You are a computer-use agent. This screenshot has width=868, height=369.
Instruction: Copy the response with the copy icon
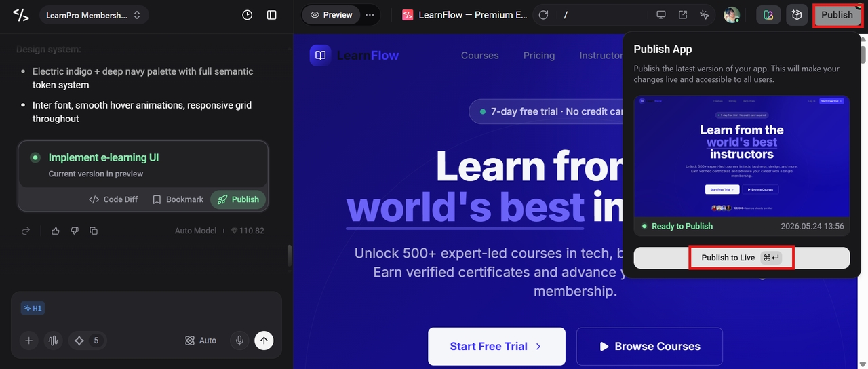(94, 231)
